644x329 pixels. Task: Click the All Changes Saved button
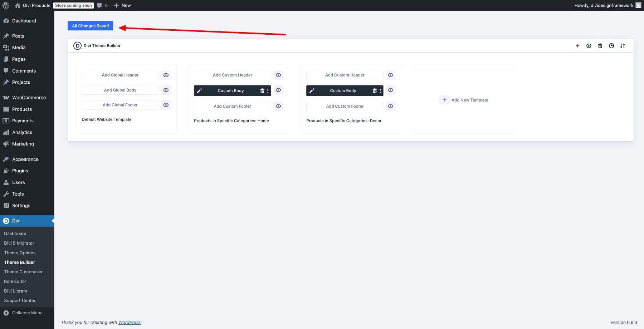91,26
